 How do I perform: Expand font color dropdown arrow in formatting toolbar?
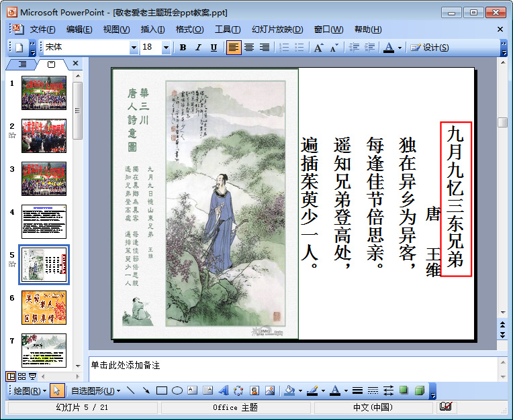tap(400, 48)
